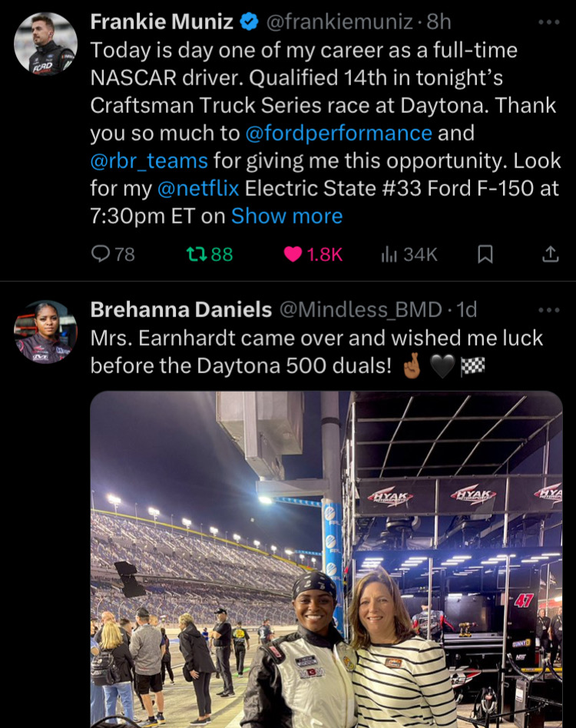This screenshot has height=728, width=576.
Task: Open more options on Frankie Muniz's tweet
Action: click(x=549, y=22)
